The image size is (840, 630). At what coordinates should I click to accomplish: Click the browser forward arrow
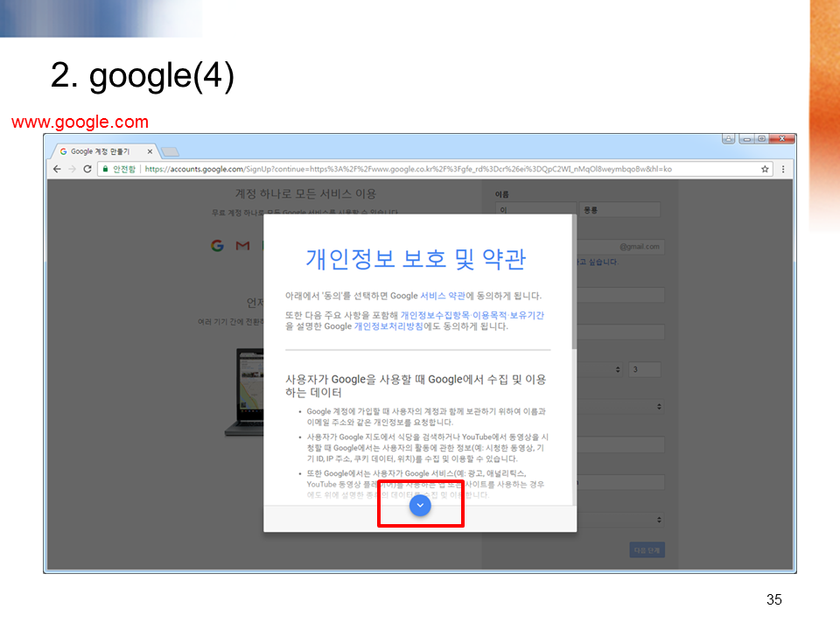[x=73, y=169]
